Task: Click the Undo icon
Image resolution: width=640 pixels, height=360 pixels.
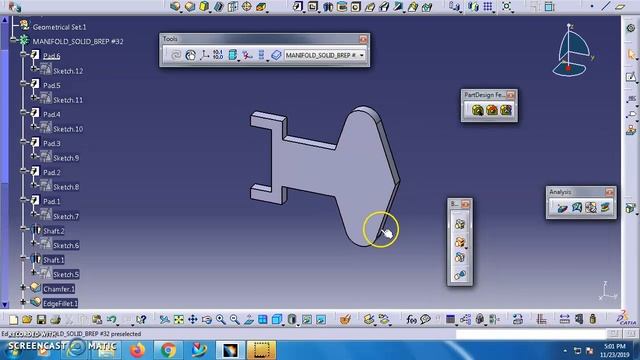Action: point(111,319)
